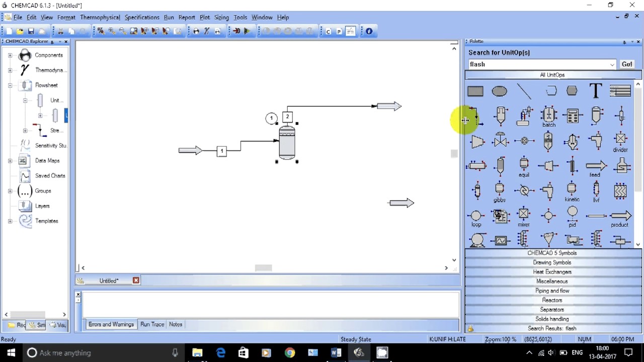Open the File menu

tap(18, 17)
